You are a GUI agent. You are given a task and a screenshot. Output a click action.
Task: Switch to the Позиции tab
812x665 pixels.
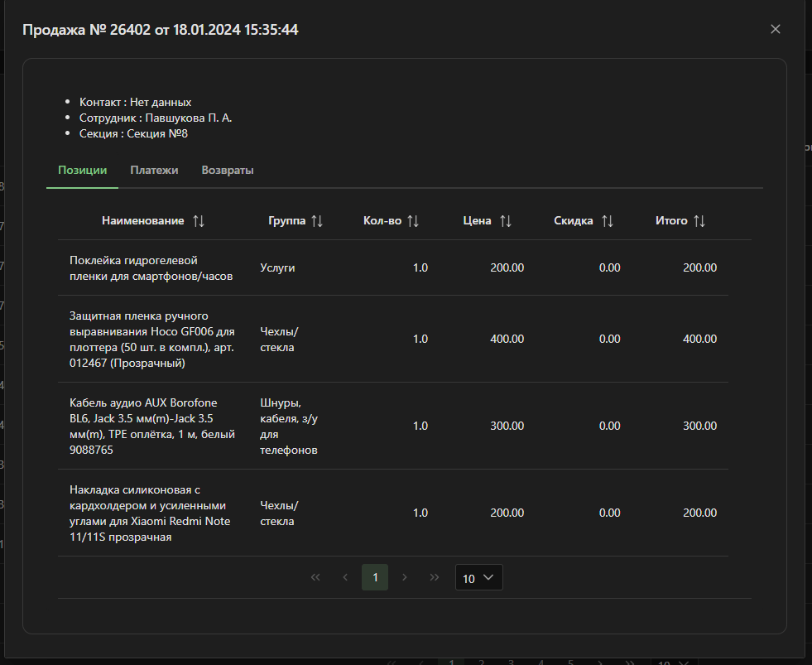82,171
